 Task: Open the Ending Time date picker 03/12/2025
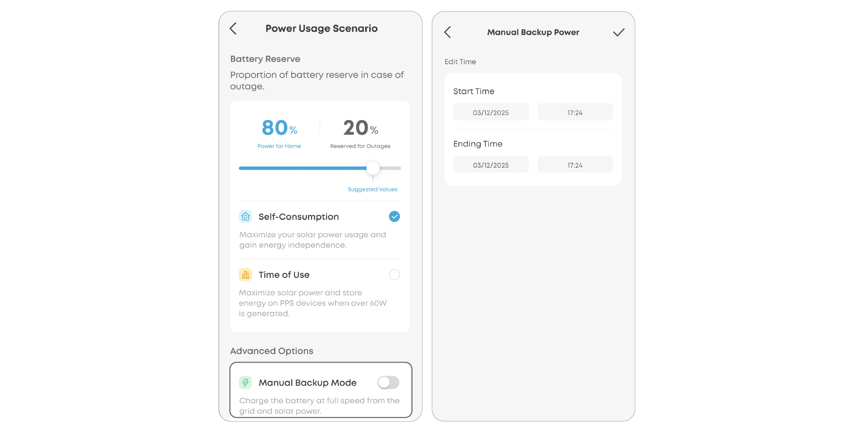click(491, 164)
